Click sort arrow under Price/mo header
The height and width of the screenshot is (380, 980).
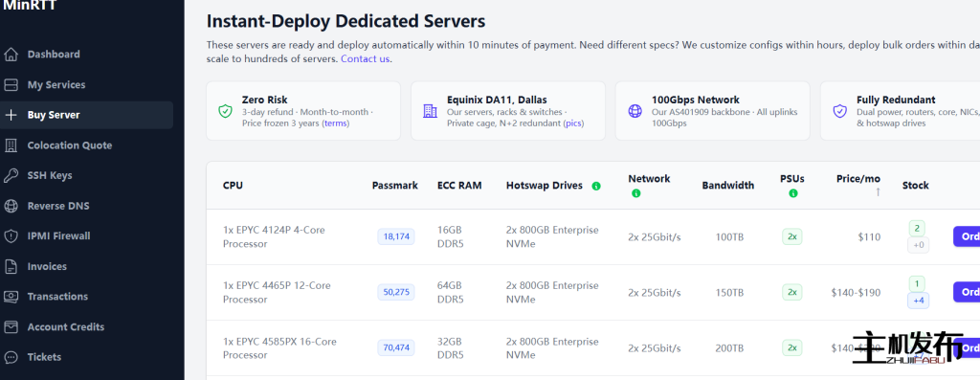click(878, 192)
